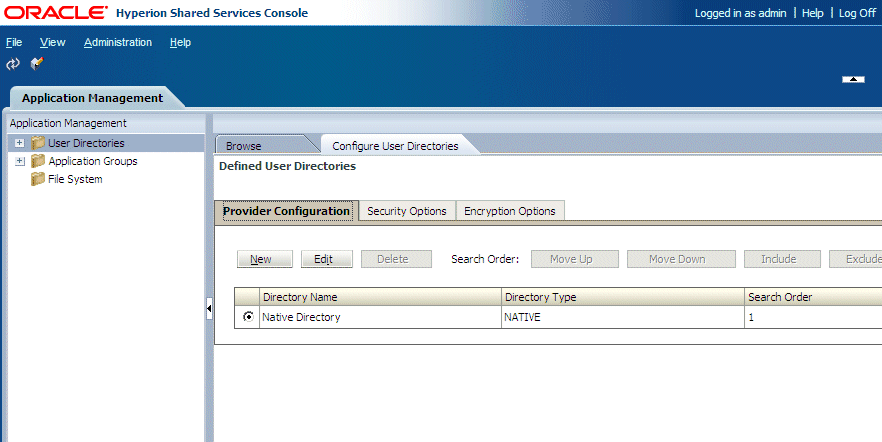Select File System in the tree
Viewport: 882px width, 442px height.
(x=75, y=179)
